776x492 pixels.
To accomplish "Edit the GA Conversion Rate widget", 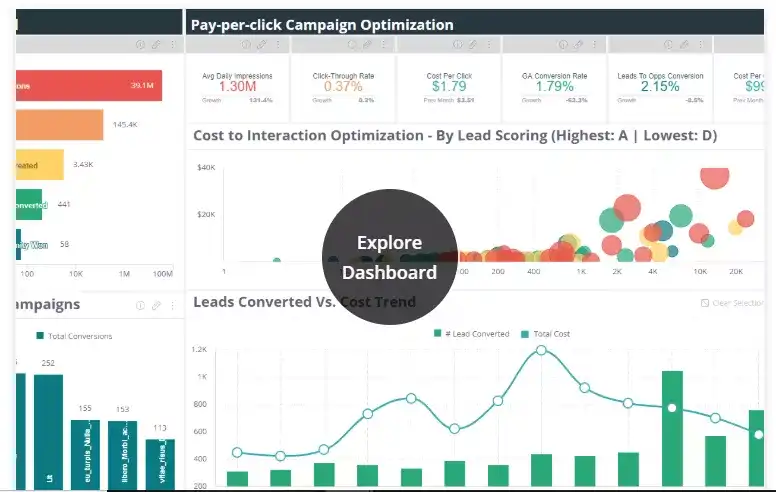I will pos(578,45).
